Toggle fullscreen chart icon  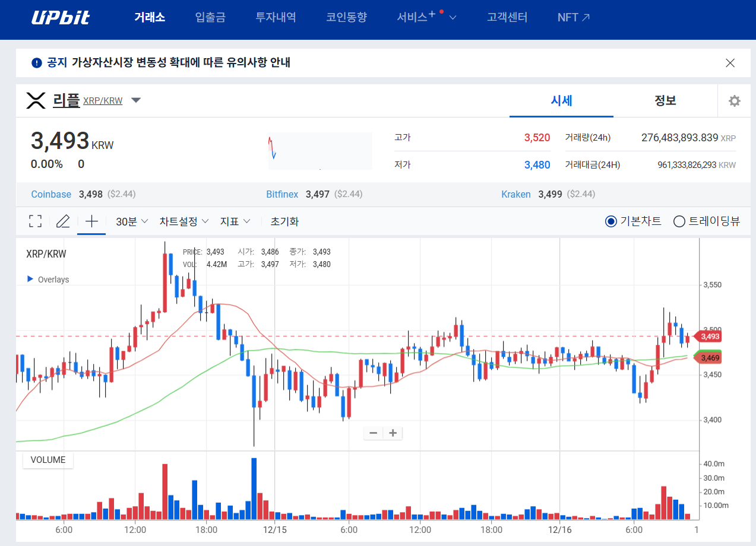coord(36,221)
